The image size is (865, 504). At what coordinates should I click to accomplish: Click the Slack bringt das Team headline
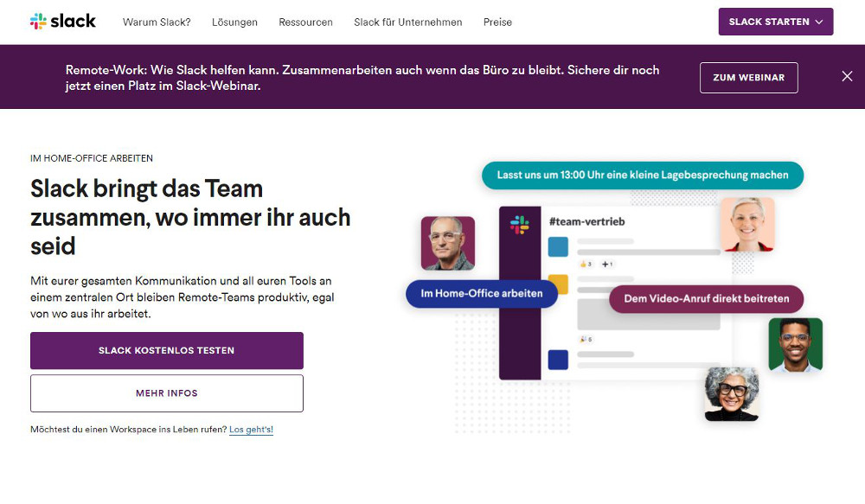[190, 217]
